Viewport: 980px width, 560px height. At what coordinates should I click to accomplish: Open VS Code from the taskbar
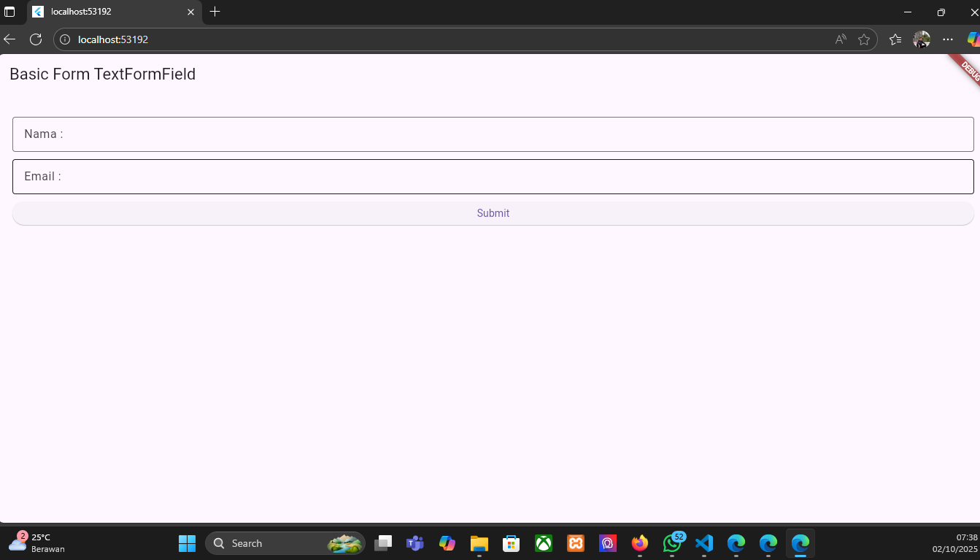(x=703, y=543)
